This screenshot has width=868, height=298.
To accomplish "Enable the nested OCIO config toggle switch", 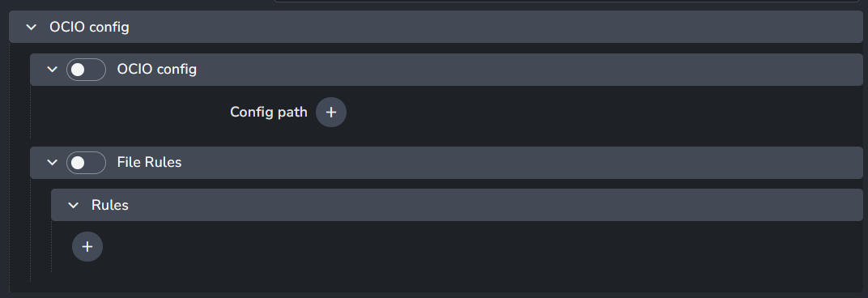I will (x=86, y=70).
